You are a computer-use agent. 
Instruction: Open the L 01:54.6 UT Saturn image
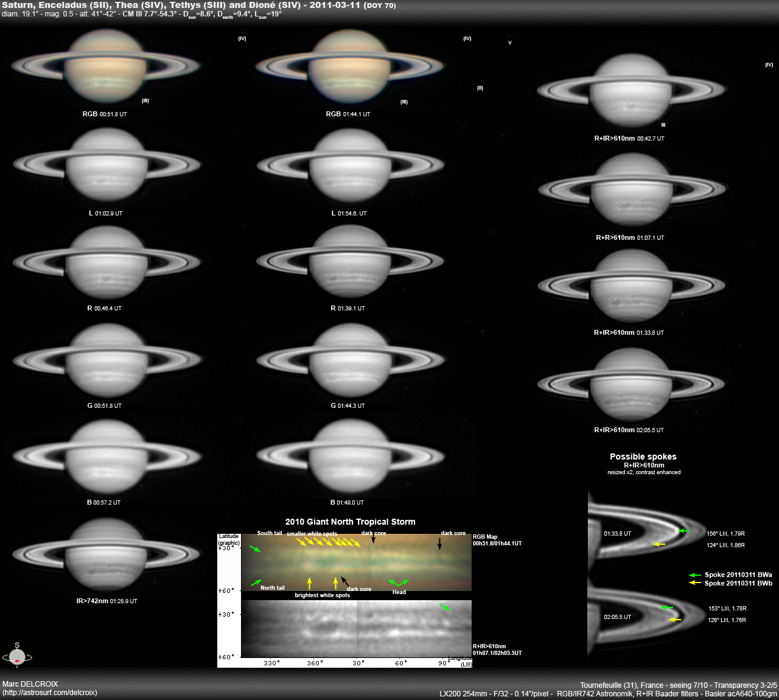tap(350, 165)
